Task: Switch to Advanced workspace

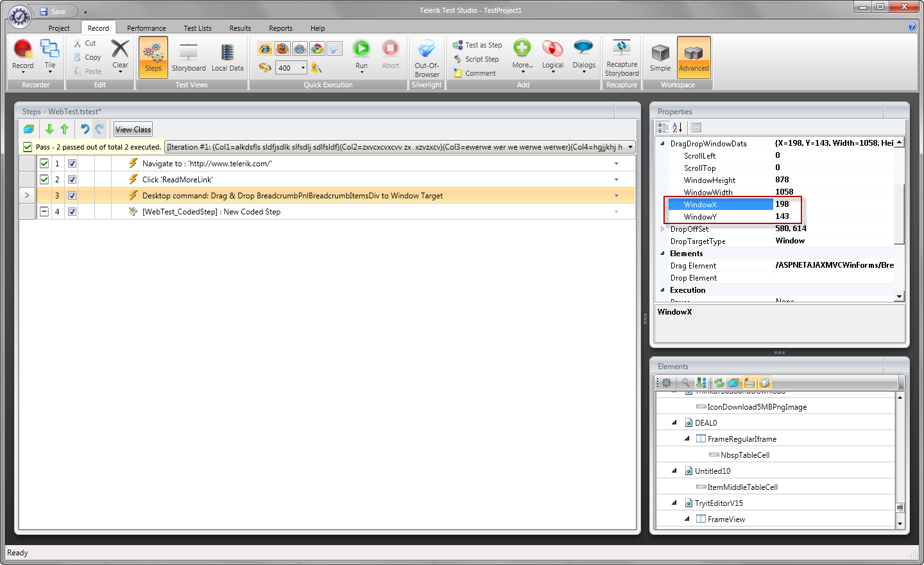Action: (x=694, y=57)
